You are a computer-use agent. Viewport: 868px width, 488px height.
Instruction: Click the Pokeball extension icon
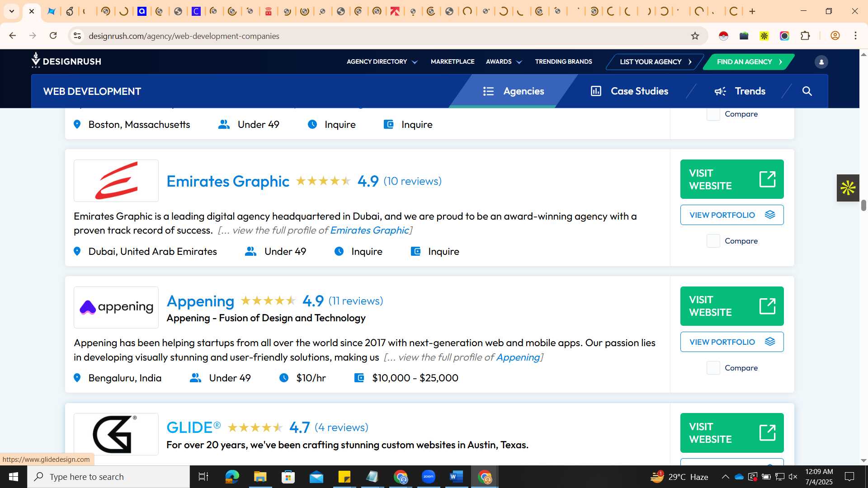[723, 36]
